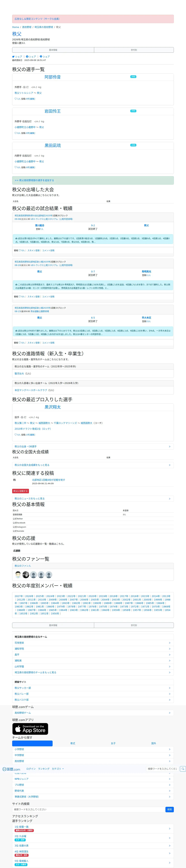The height and width of the screenshot is (868, 186).
Task: Click the chevron on the 秩父の出身・OB選手 row
Action: [169, 446]
